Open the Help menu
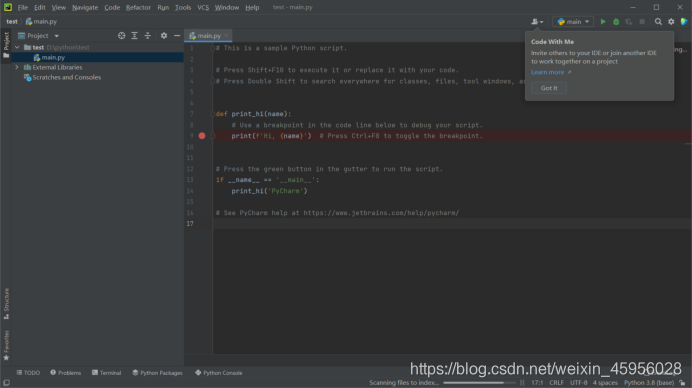This screenshot has height=388, width=692. coord(252,8)
